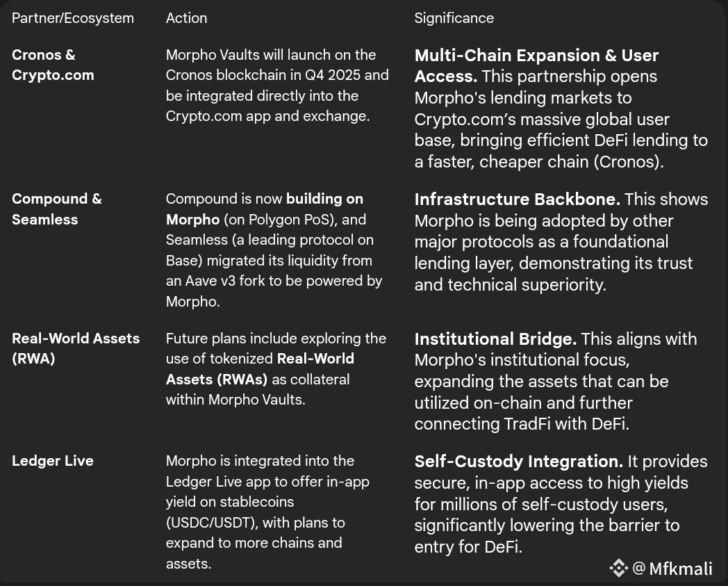Viewport: 728px width, 586px height.
Task: Click the Institutional Bridge bold heading
Action: pos(495,339)
